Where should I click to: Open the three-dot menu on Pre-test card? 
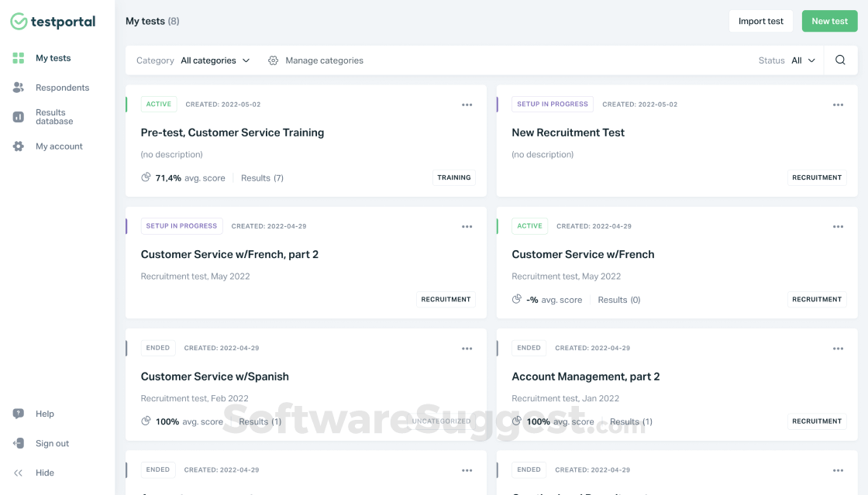pos(467,104)
